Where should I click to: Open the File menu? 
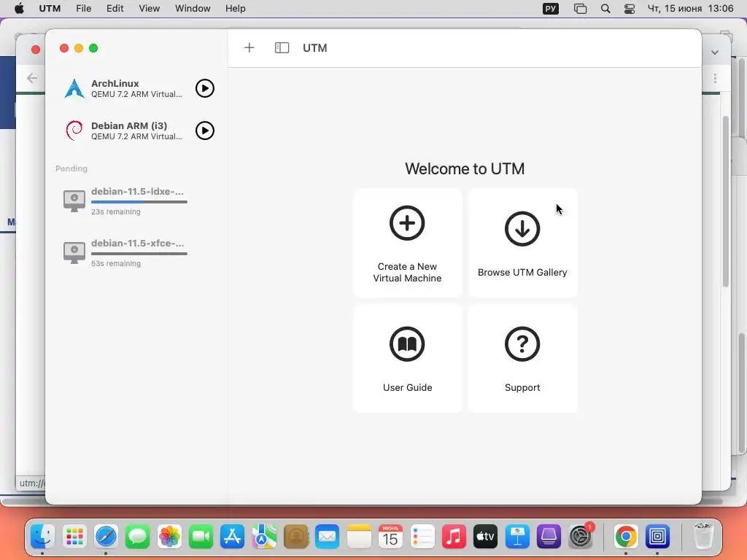[83, 9]
